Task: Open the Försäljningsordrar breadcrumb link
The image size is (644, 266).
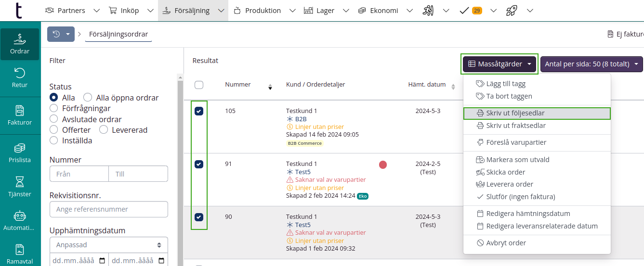Action: coord(118,34)
